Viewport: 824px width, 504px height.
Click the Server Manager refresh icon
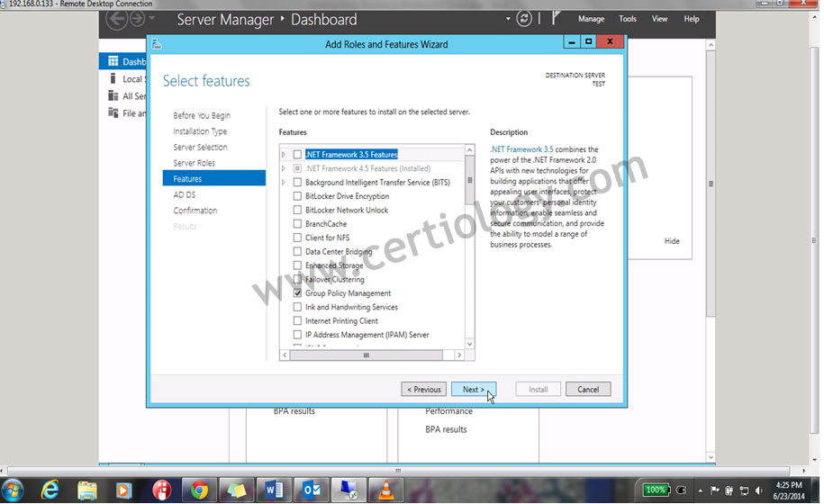click(524, 19)
